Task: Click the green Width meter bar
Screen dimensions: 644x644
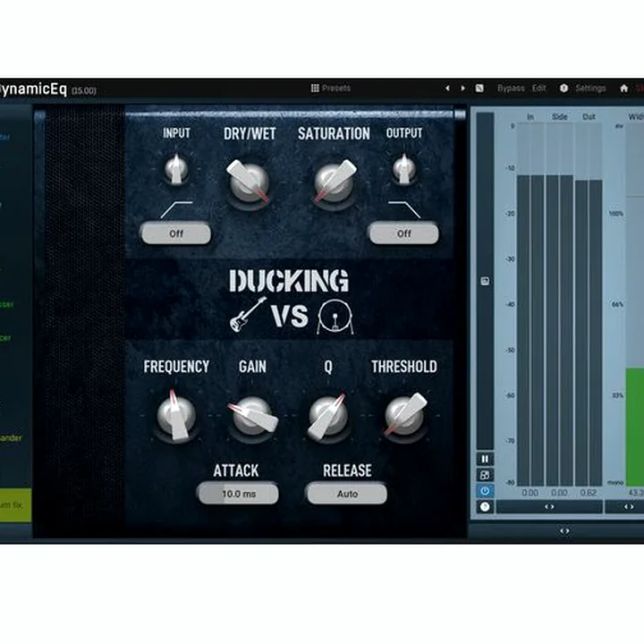Action: [x=635, y=428]
